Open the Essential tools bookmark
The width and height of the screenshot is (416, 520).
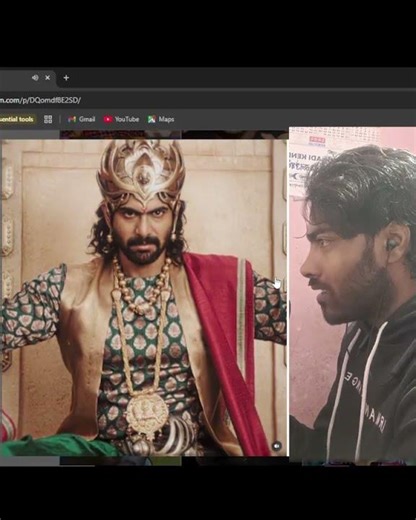18,119
